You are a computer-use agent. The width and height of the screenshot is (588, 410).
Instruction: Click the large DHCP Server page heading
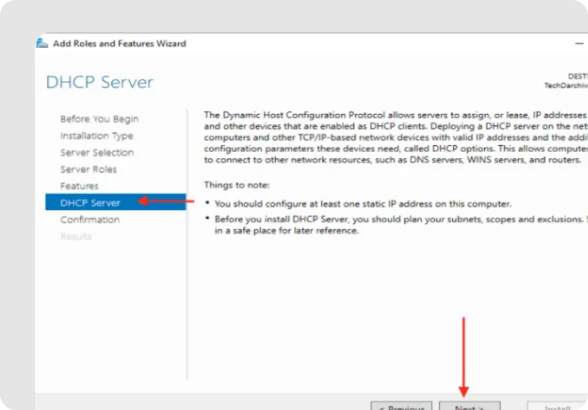pyautogui.click(x=99, y=82)
